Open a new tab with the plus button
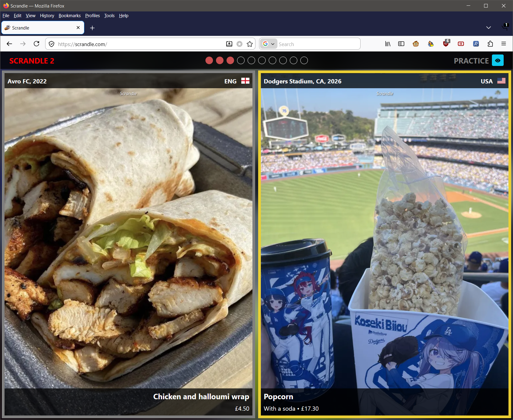This screenshot has width=513, height=420. 92,28
